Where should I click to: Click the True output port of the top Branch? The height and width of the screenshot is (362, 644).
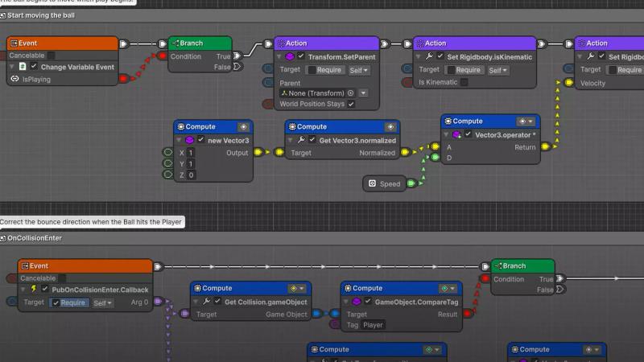pos(237,56)
